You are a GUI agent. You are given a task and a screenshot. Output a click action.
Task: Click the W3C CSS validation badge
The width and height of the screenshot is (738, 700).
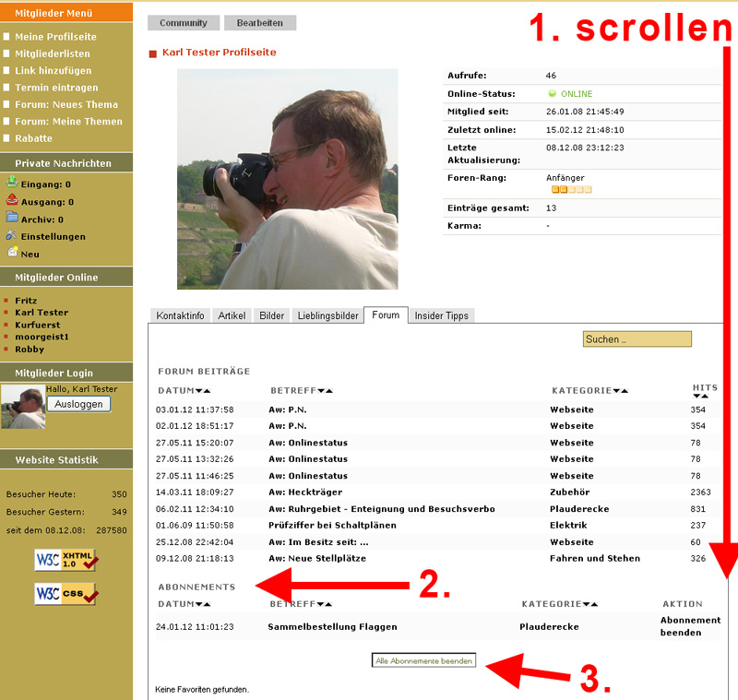[x=65, y=594]
